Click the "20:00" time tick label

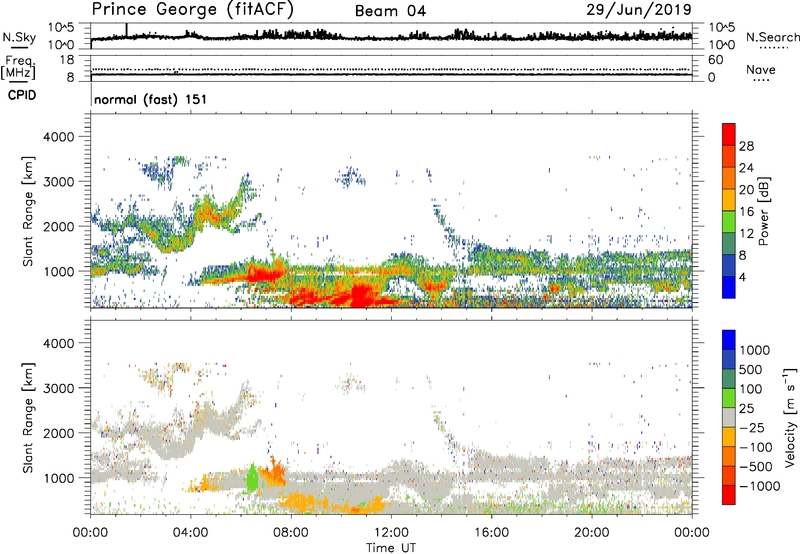(x=592, y=533)
